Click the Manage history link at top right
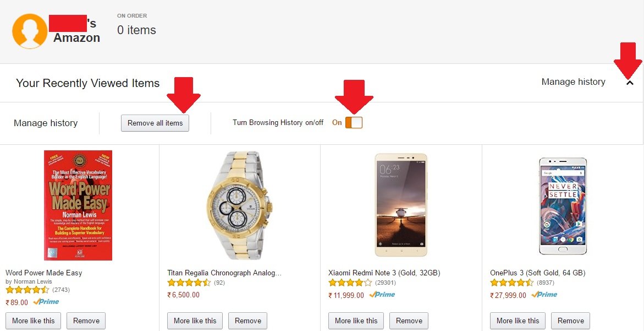The image size is (644, 331). click(573, 82)
